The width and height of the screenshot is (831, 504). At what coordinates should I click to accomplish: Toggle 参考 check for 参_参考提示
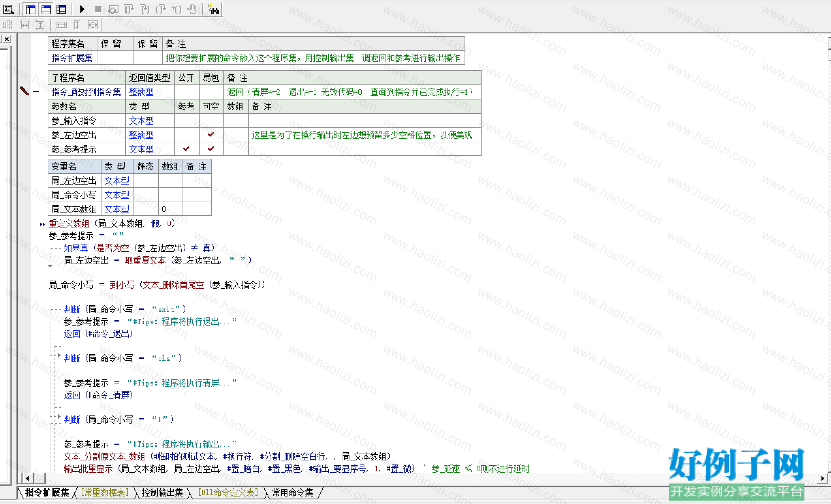click(x=186, y=149)
